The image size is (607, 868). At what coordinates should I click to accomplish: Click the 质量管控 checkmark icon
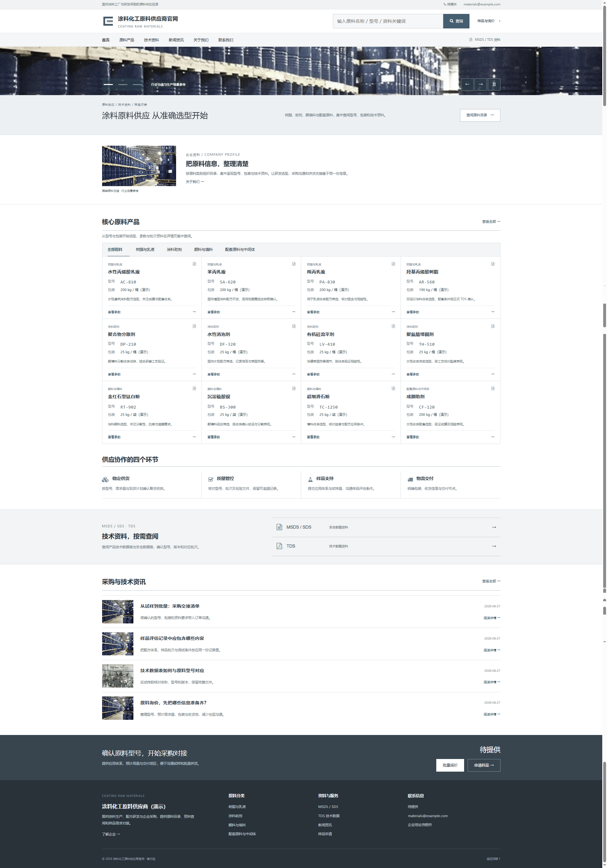click(211, 479)
